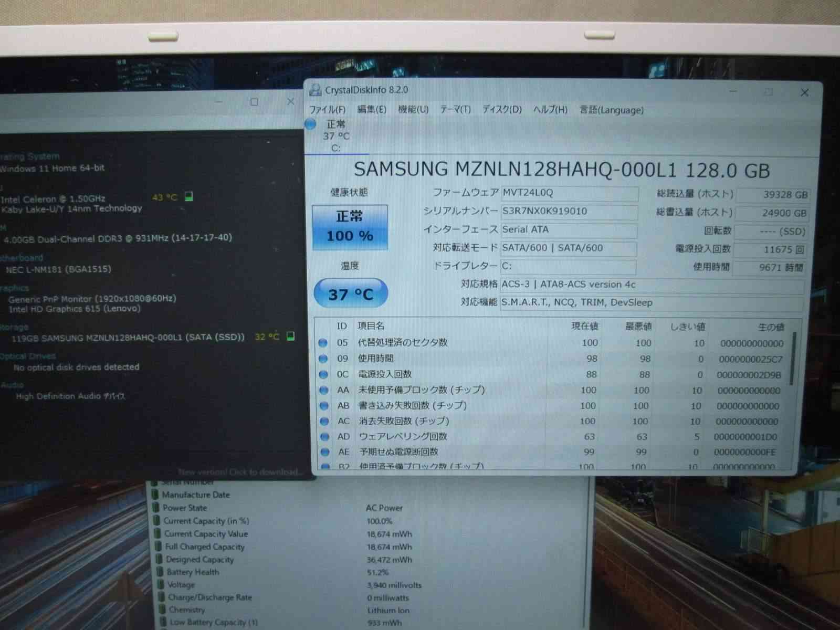Click status dot for wear leveling row AD
Viewport: 840px width, 630px height.
(x=324, y=436)
